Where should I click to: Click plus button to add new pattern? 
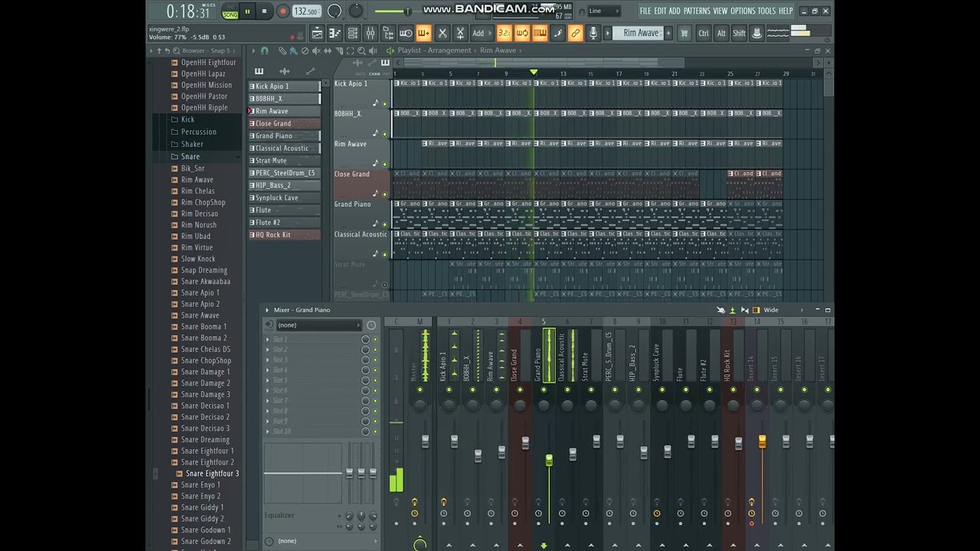(668, 33)
